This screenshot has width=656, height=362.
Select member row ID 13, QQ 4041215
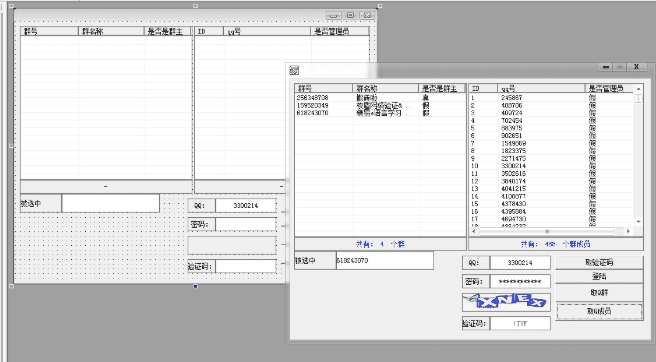pyautogui.click(x=551, y=189)
